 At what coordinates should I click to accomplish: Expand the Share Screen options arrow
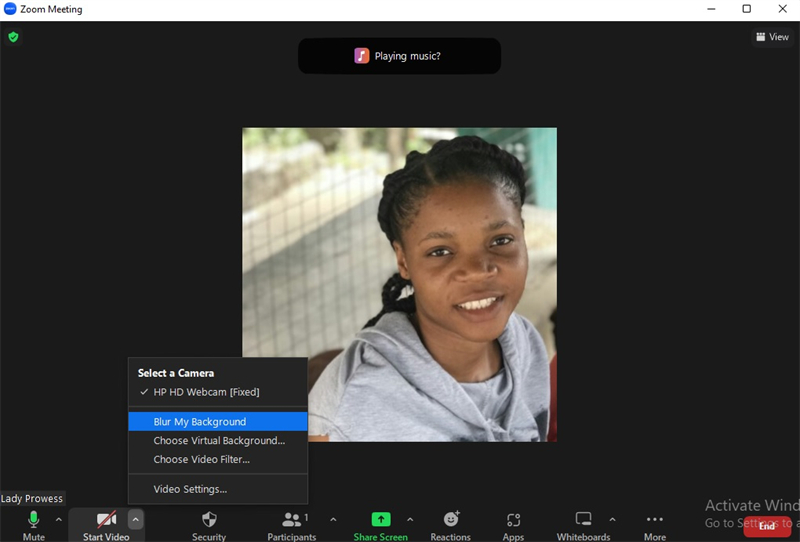tap(410, 519)
